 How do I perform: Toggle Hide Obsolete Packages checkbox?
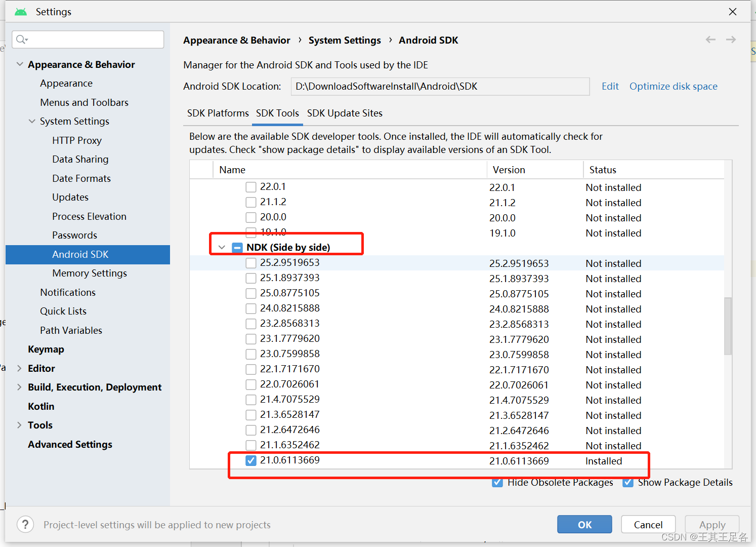[497, 482]
